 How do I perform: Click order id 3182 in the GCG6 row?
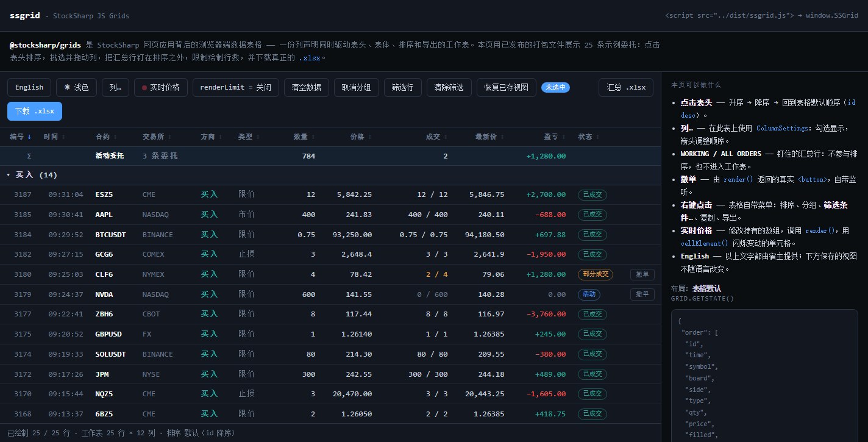[23, 254]
